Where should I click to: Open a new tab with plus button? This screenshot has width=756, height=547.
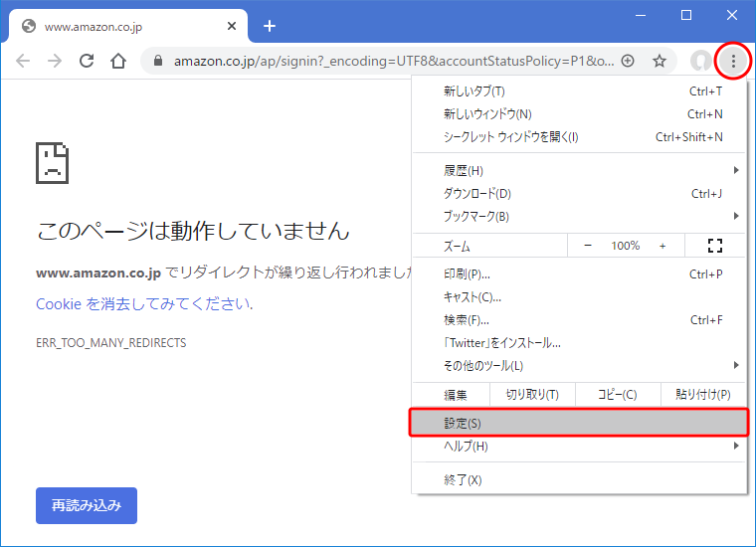[x=269, y=26]
